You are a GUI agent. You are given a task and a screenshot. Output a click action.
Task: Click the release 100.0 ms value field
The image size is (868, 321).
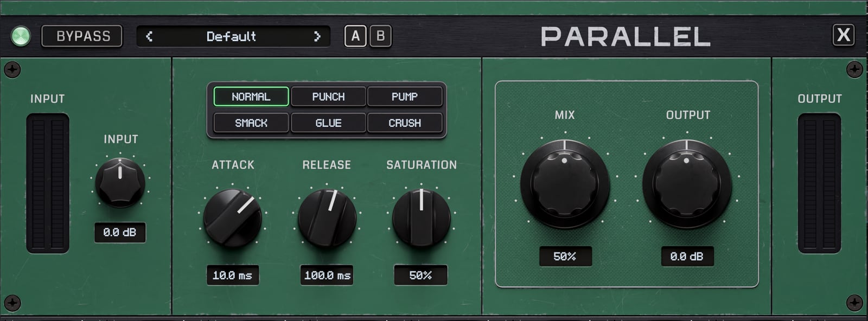click(x=327, y=275)
